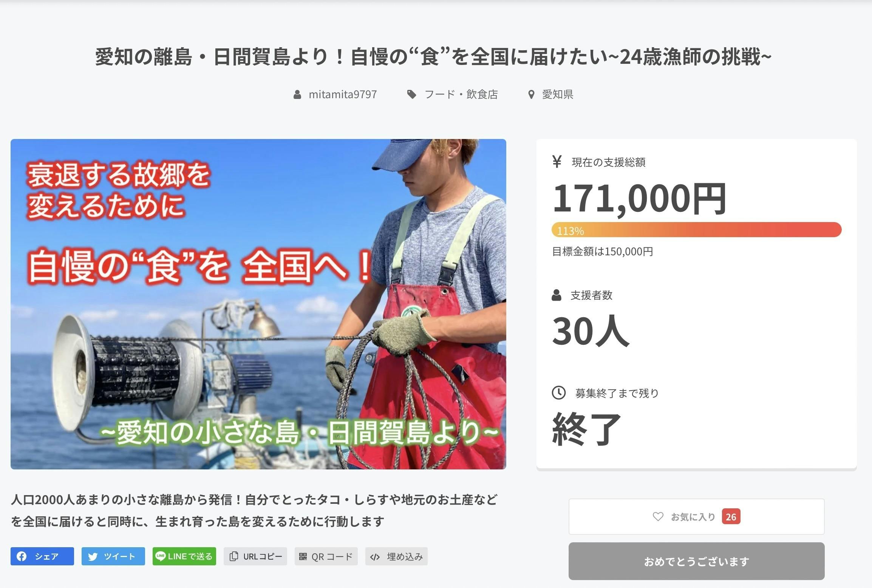Image resolution: width=872 pixels, height=588 pixels.
Task: Open mitamita9797 profile link
Action: point(343,94)
